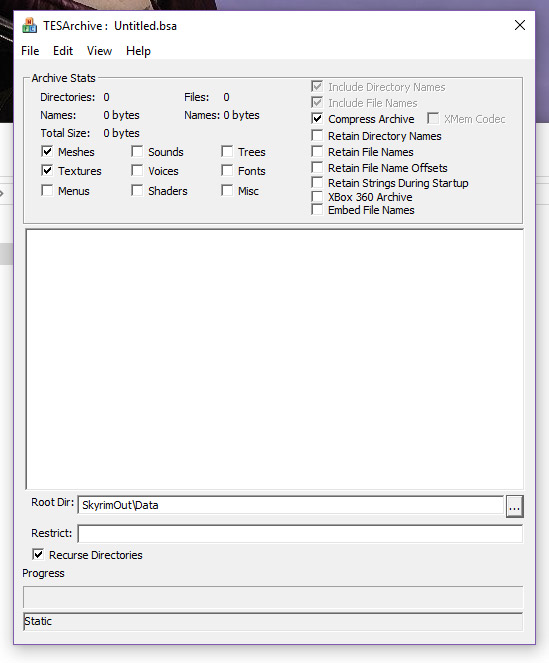
Task: Check the Misc option
Action: tap(227, 190)
